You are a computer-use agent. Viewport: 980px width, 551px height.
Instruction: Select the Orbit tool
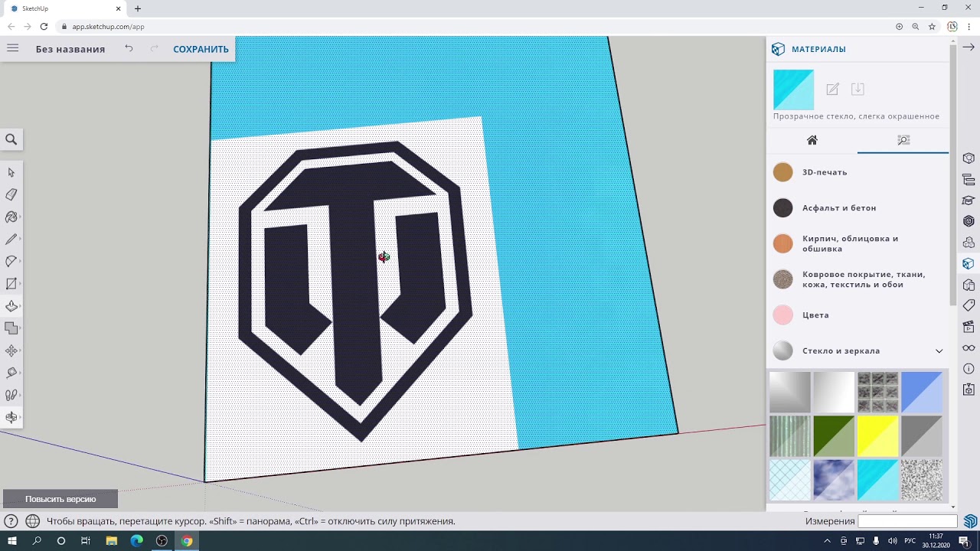(x=11, y=417)
